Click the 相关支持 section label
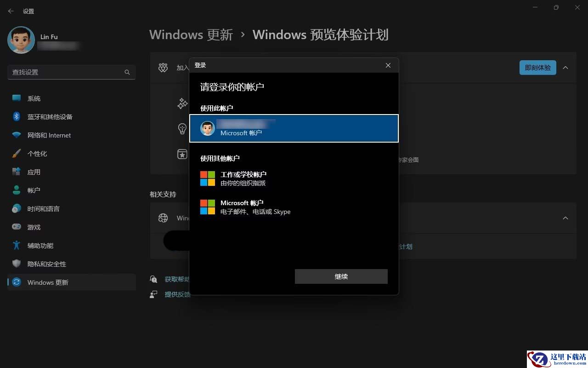 [163, 195]
